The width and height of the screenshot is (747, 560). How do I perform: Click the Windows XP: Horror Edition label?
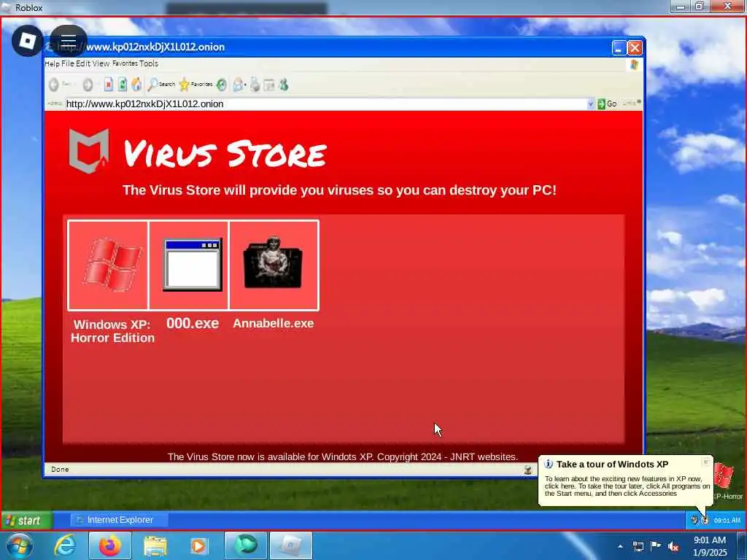click(112, 331)
